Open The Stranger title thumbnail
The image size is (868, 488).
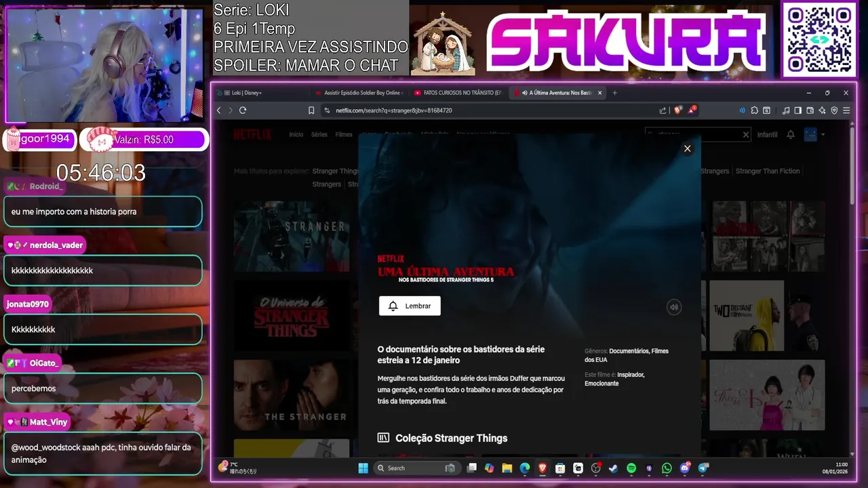coord(292,394)
